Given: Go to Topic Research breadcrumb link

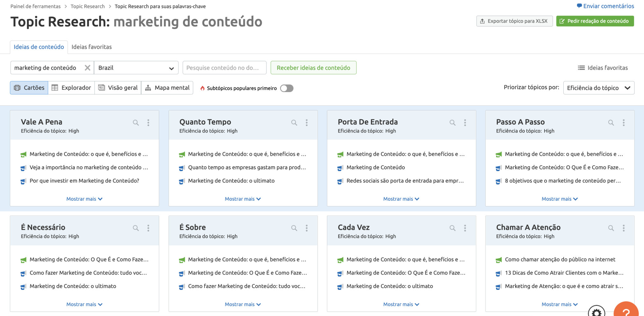Looking at the screenshot, I should click(88, 6).
